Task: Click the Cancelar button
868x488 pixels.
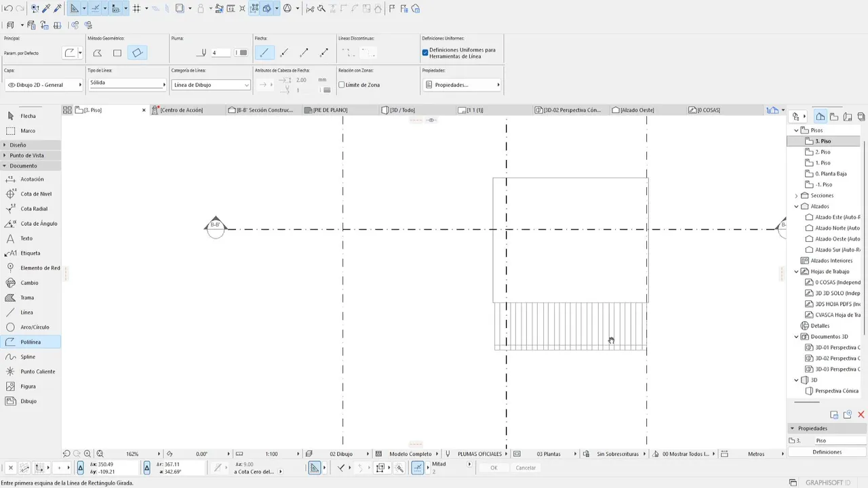Action: point(526,468)
